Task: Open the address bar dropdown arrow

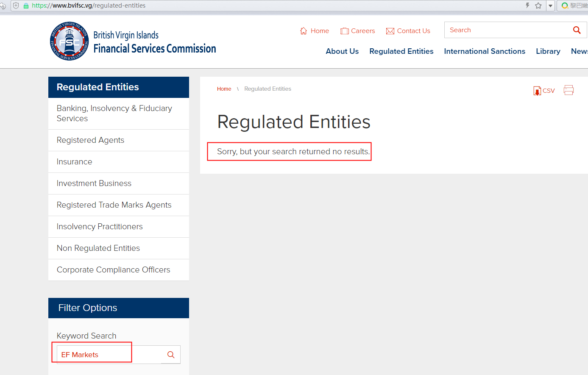Action: click(550, 6)
